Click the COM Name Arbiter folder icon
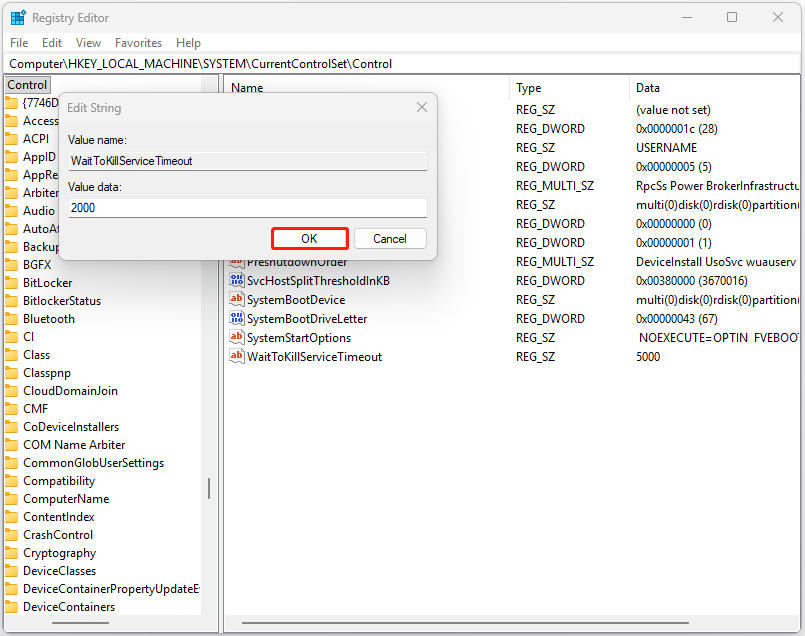This screenshot has width=805, height=636. click(11, 445)
